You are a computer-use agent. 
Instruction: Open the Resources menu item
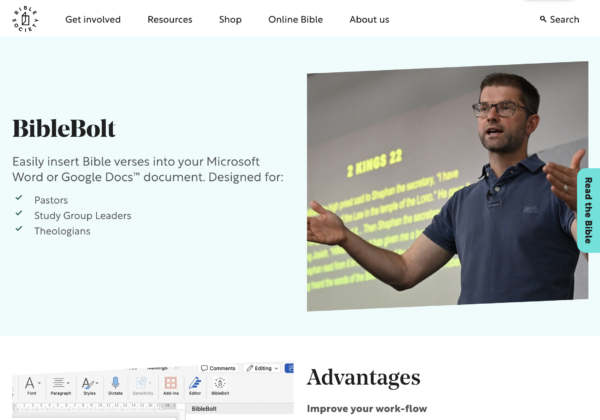pos(170,20)
